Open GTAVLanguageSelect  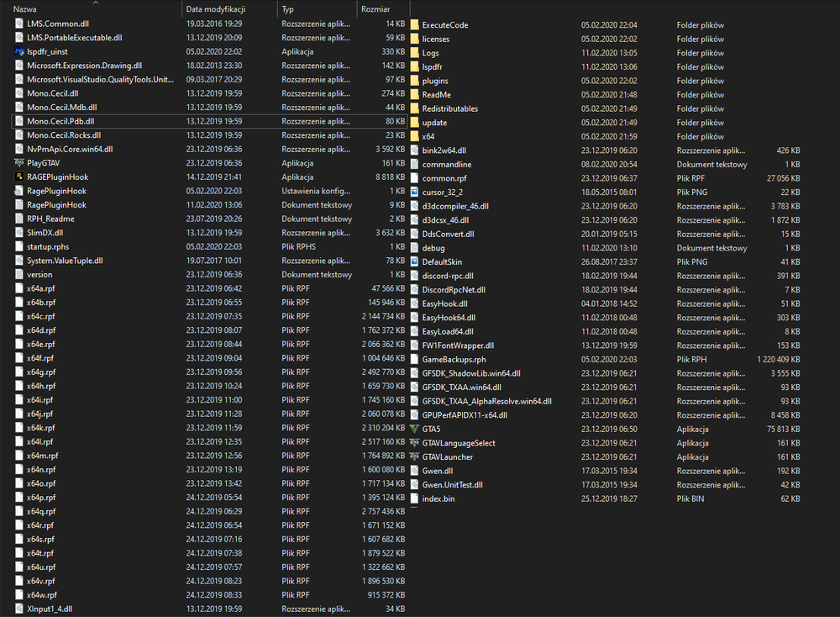(465, 442)
